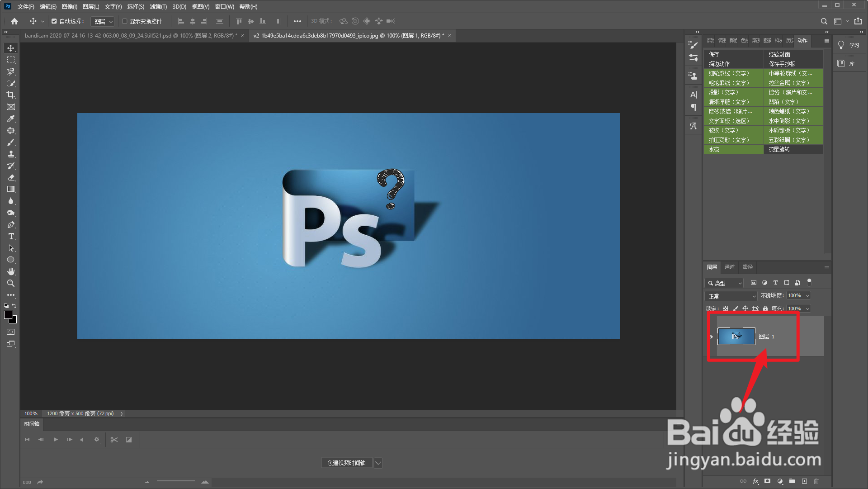Enable the 显示变换控件 checkbox
Viewport: 868px width, 489px height.
coord(125,21)
